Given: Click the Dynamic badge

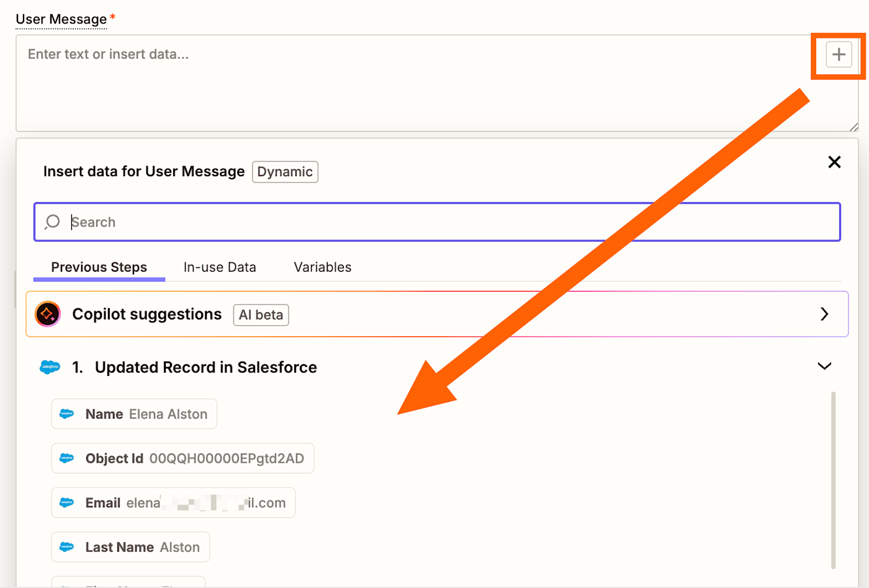Looking at the screenshot, I should click(285, 172).
